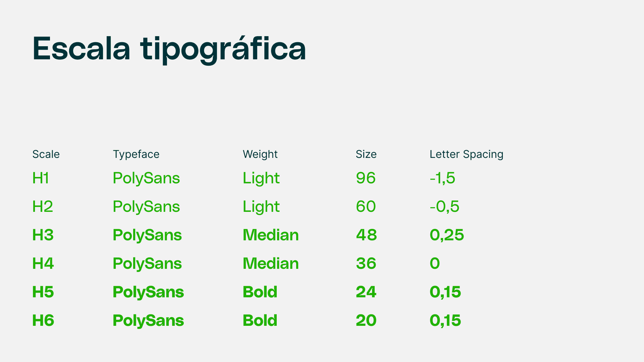The image size is (644, 362).
Task: Click the Median weight for H3
Action: (x=271, y=235)
